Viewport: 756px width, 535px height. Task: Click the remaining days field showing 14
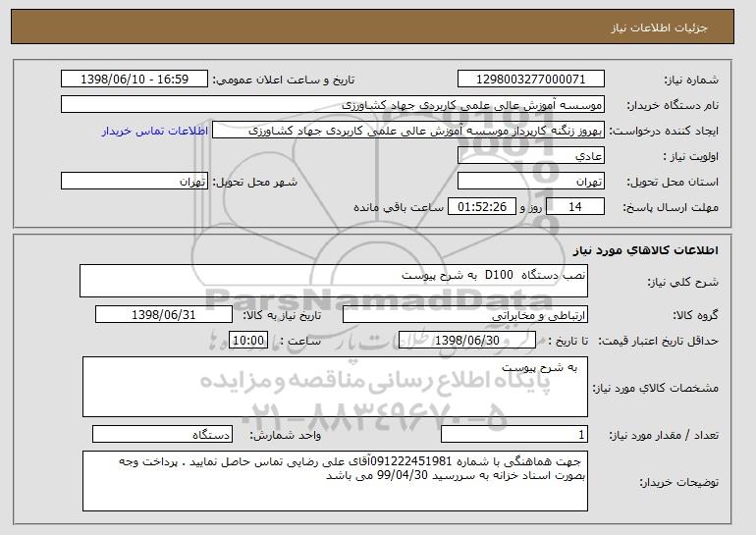575,207
